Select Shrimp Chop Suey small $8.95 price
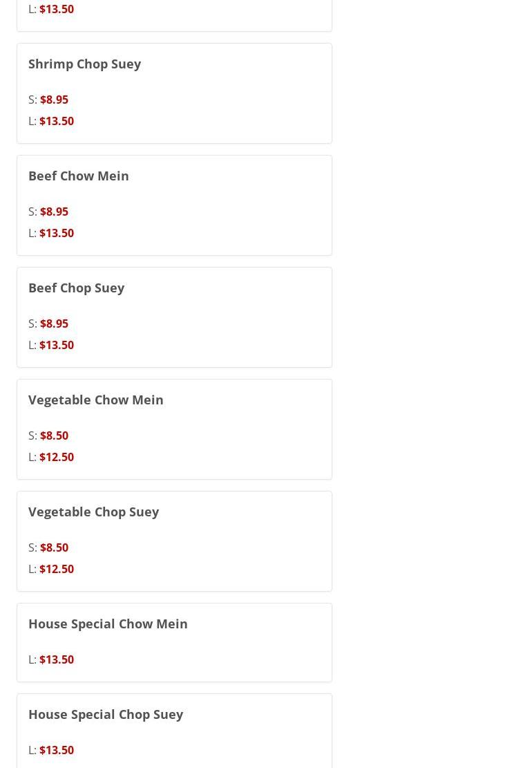 pyautogui.click(x=54, y=100)
